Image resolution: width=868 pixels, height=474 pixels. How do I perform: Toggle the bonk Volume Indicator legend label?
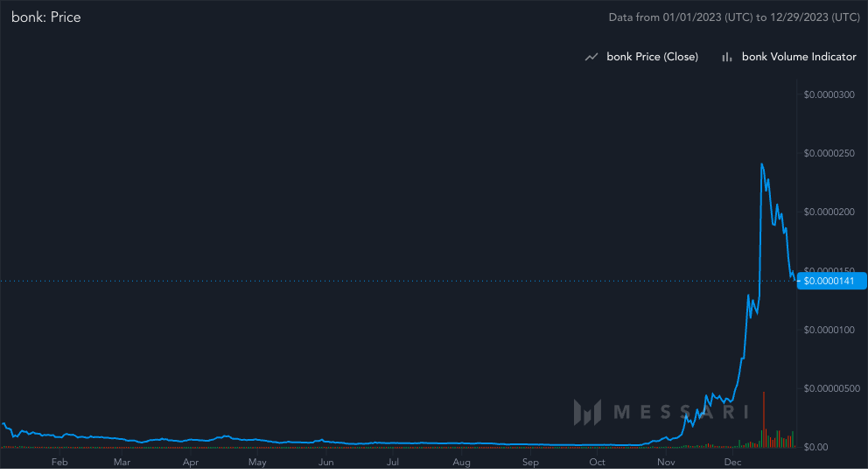coord(799,57)
